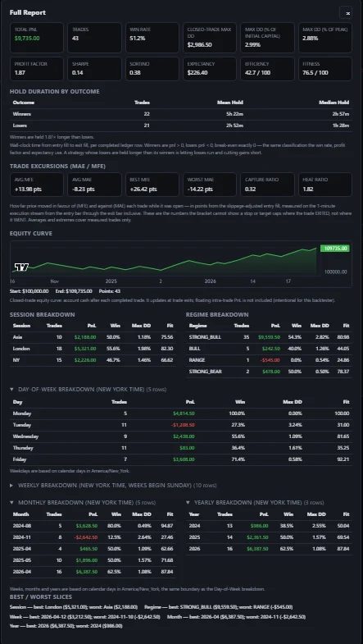The width and height of the screenshot is (363, 644).
Task: Click the Month column header
Action: pyautogui.click(x=21, y=514)
